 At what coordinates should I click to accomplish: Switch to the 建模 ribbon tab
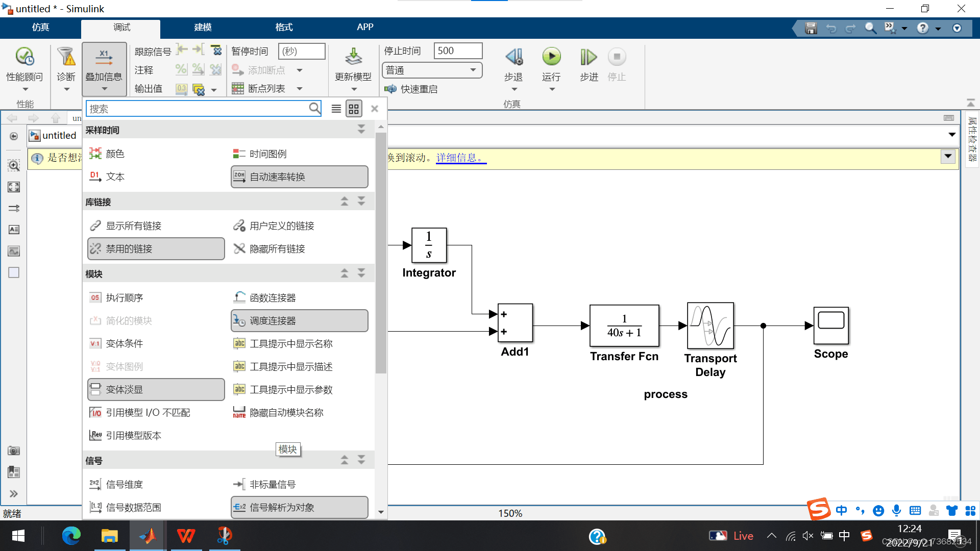point(203,28)
